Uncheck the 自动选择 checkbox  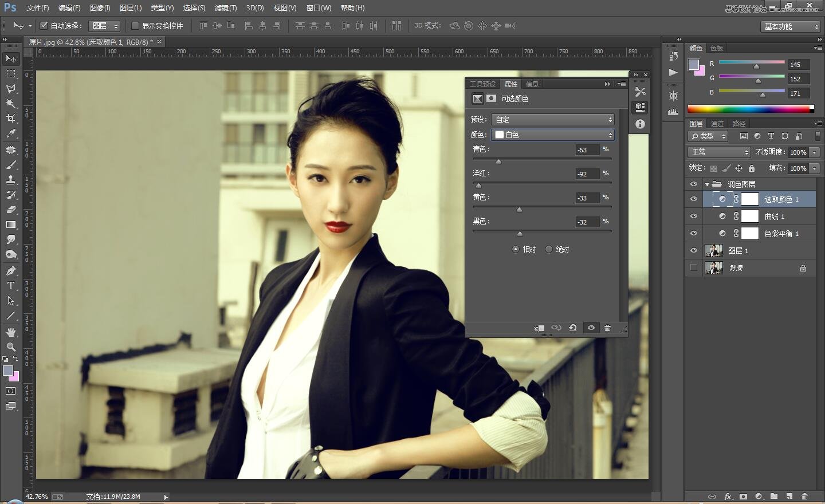[44, 26]
